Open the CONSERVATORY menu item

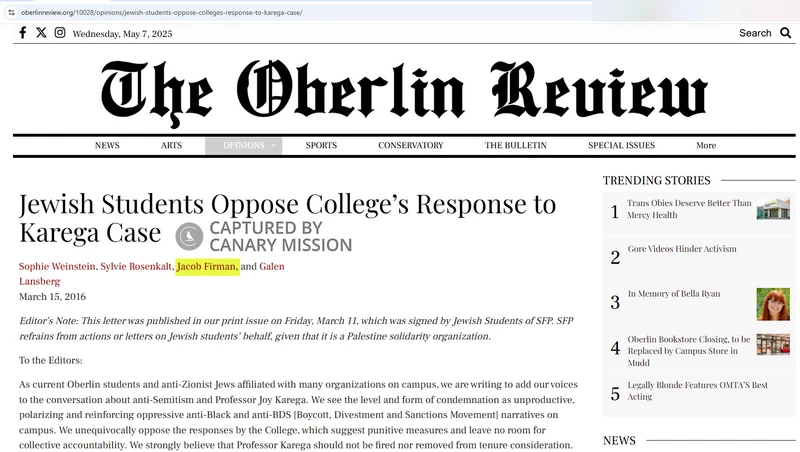click(411, 145)
